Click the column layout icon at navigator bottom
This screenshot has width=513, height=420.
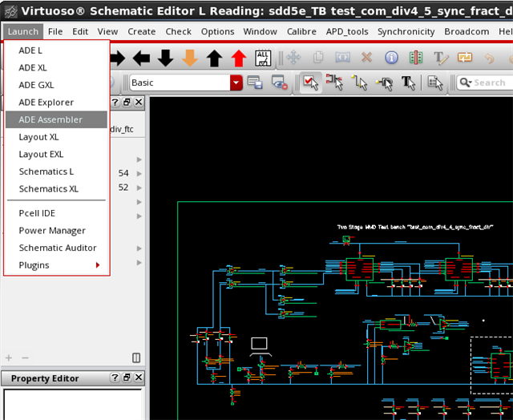tap(136, 357)
